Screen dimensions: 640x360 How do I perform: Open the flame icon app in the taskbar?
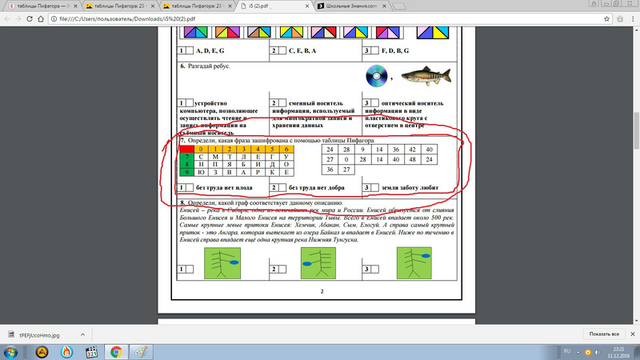coord(67,352)
